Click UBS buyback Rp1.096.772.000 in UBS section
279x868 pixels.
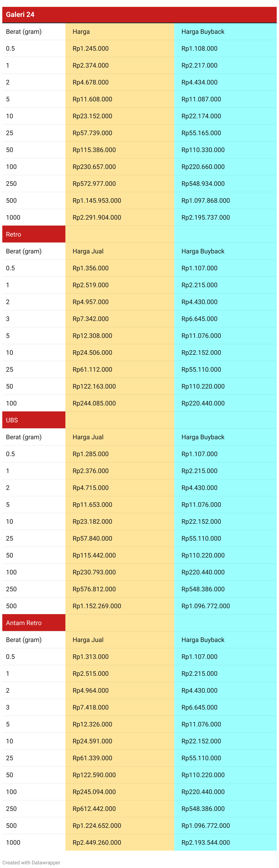tap(205, 606)
